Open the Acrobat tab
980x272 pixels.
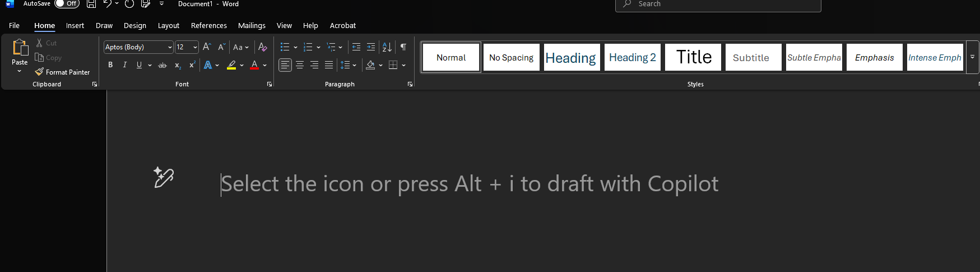pyautogui.click(x=343, y=25)
